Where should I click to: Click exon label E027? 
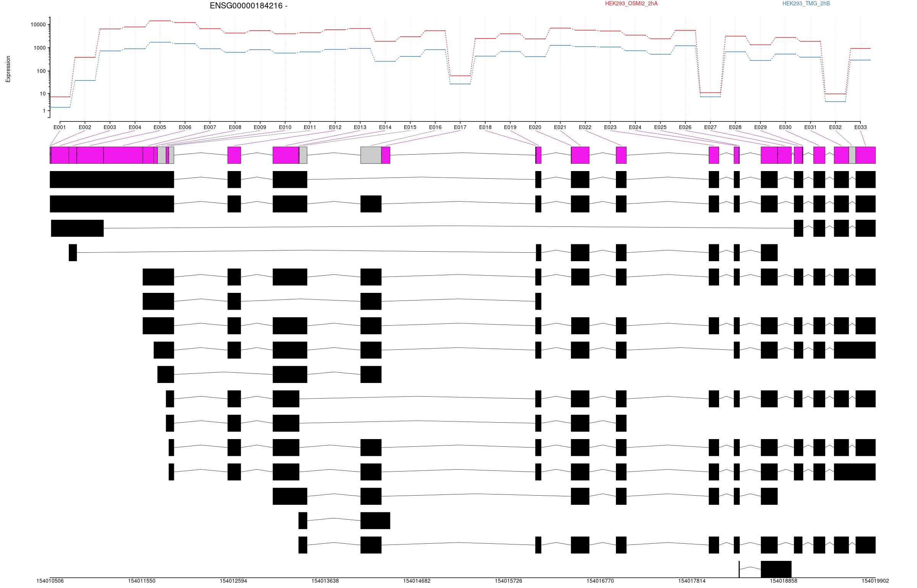[710, 127]
